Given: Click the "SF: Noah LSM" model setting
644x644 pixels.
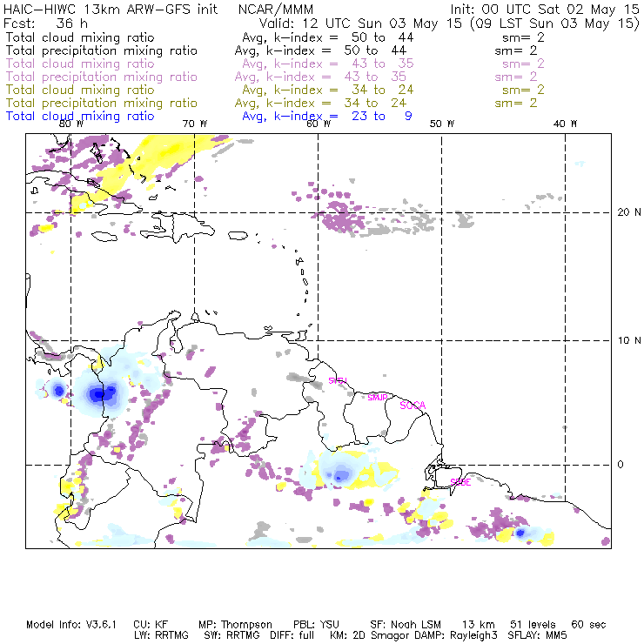Looking at the screenshot, I should pos(406,625).
